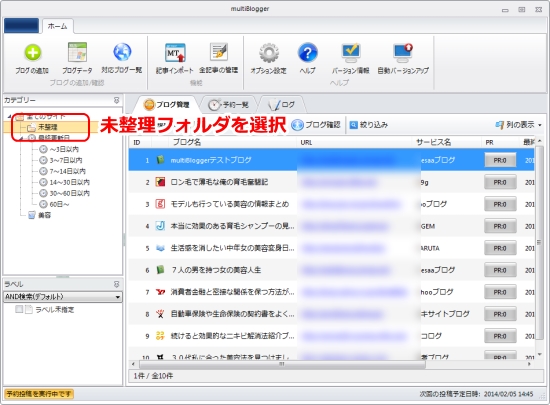550x405 pixels.
Task: Click the blog list scroll-right arrow
Action: click(529, 364)
